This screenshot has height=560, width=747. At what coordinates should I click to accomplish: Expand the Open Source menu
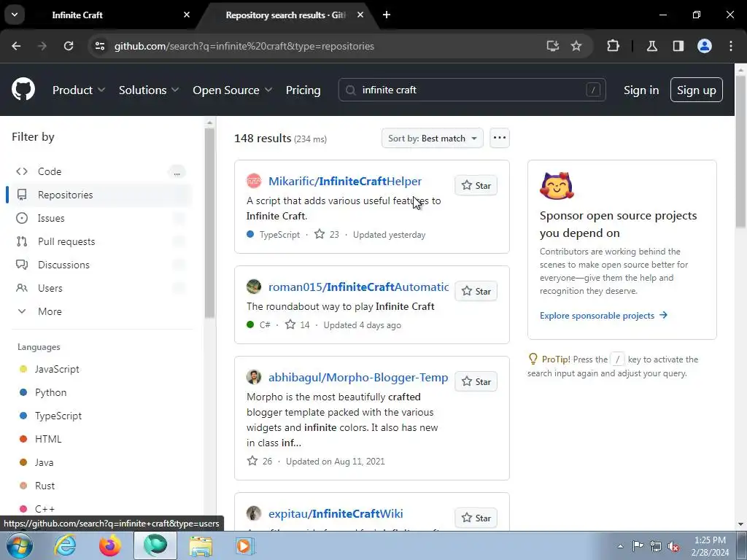[x=233, y=90]
